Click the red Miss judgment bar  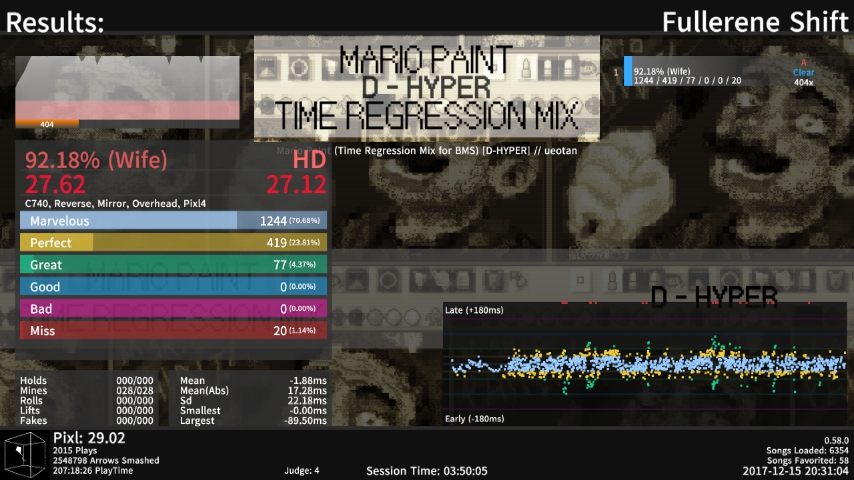[173, 331]
